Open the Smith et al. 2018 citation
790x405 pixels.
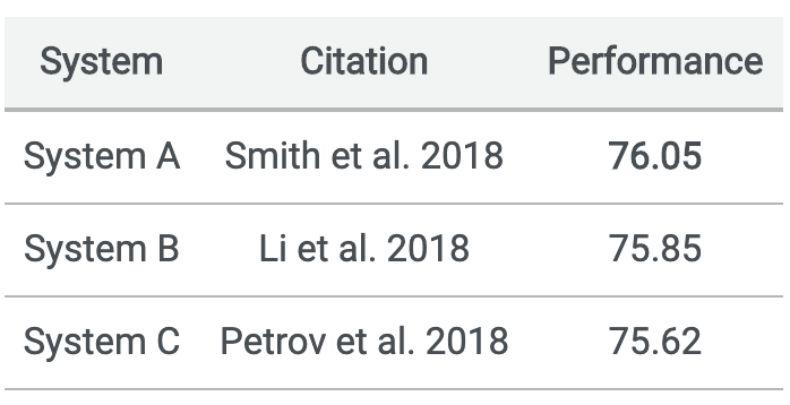click(364, 156)
